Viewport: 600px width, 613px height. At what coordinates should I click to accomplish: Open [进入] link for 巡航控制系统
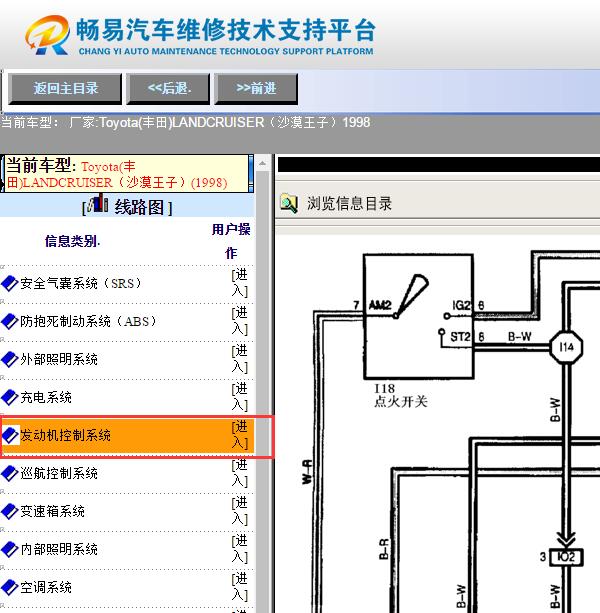[x=240, y=473]
